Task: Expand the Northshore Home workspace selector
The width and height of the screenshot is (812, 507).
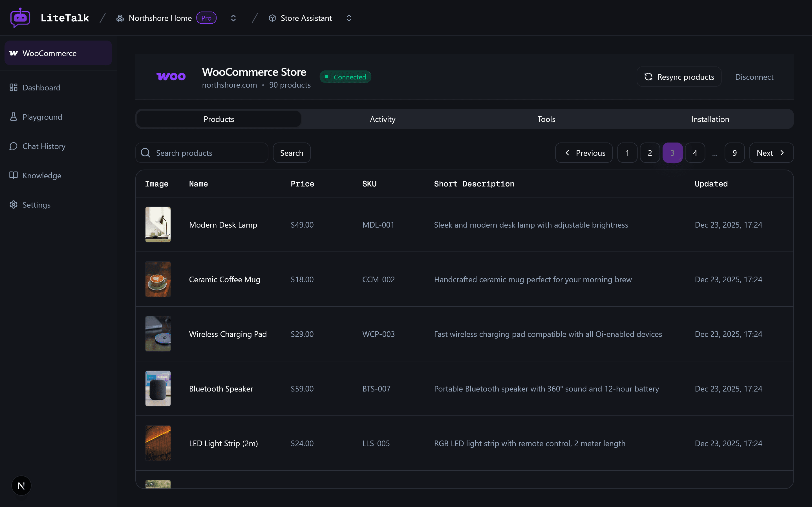Action: point(233,18)
